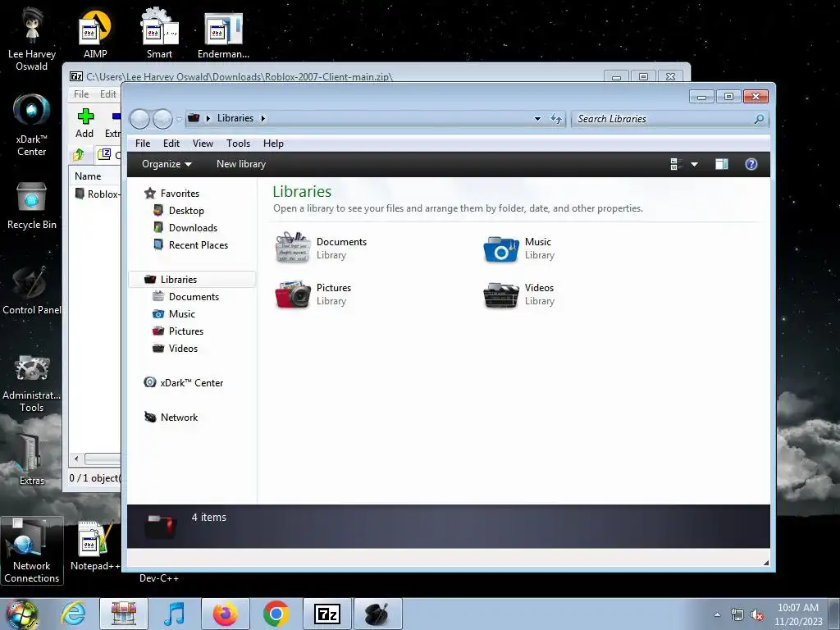
Task: Open Extras desktop folder
Action: [32, 459]
